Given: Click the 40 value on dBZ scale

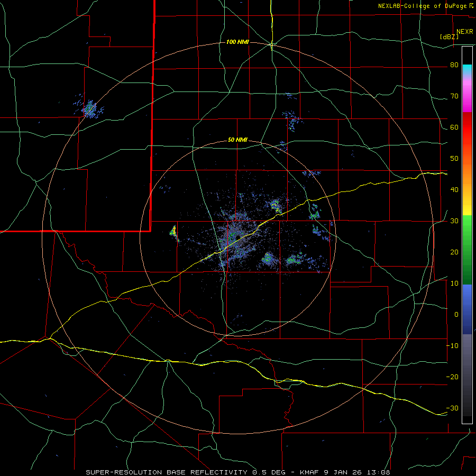Looking at the screenshot, I should coord(454,190).
